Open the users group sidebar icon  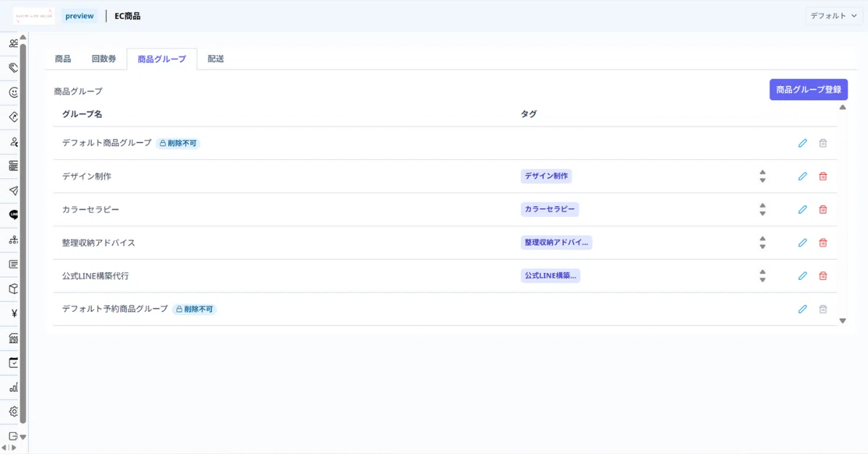click(x=13, y=43)
